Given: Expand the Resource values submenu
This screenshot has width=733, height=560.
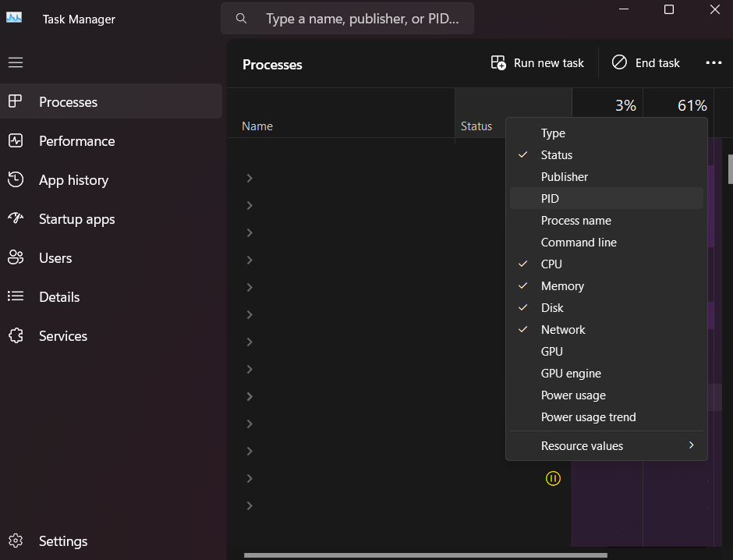Looking at the screenshot, I should (x=607, y=445).
